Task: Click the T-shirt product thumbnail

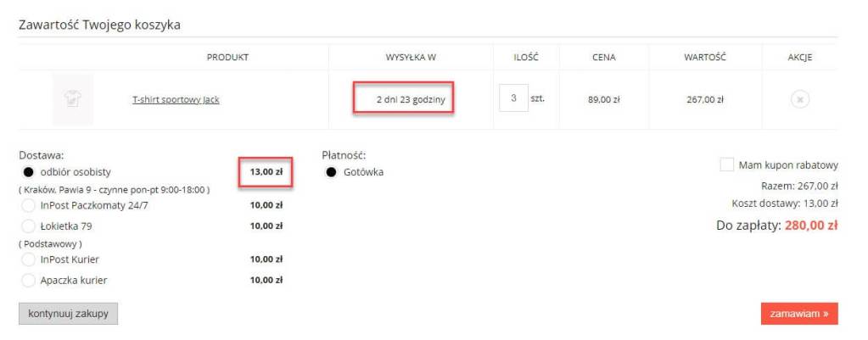Action: [x=72, y=99]
